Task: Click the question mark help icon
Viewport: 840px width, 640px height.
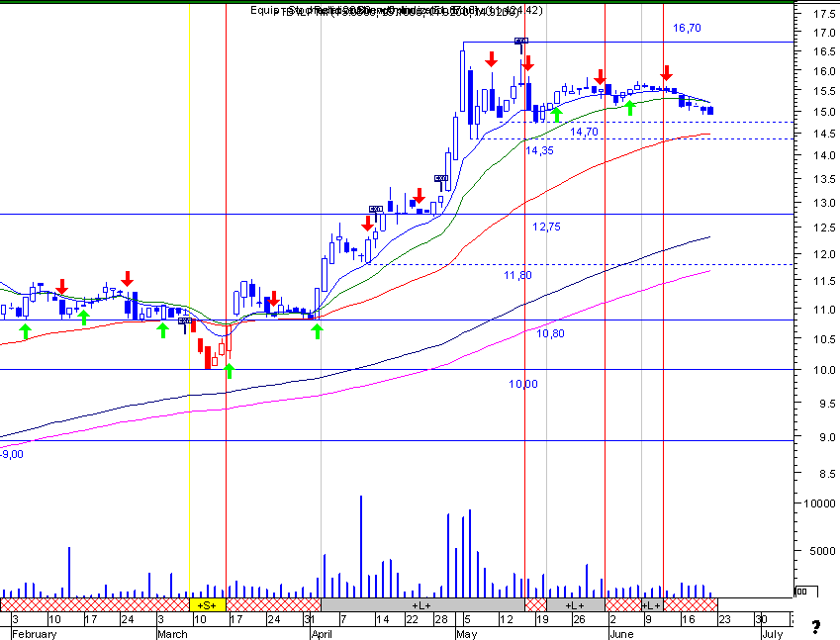Action: pyautogui.click(x=816, y=626)
